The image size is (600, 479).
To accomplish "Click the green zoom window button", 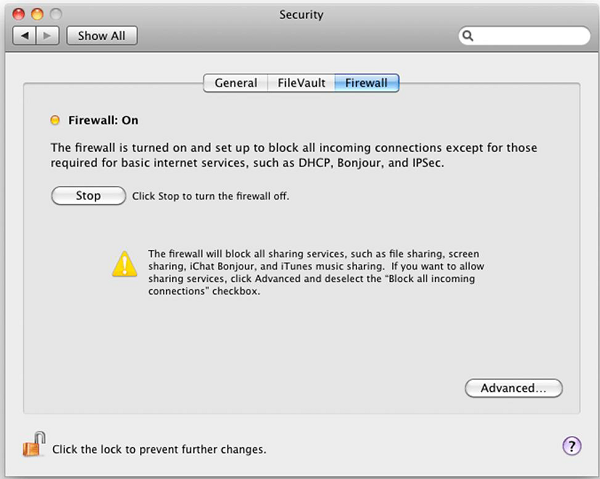I will tap(57, 14).
